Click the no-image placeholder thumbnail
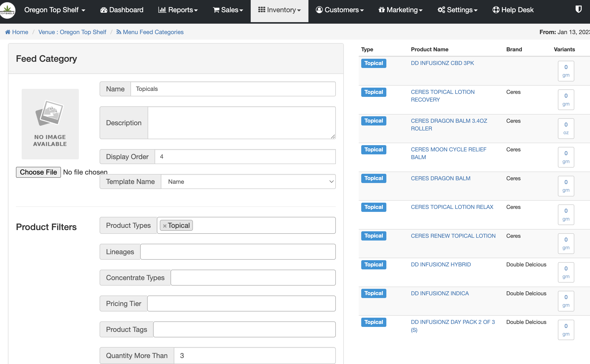This screenshot has height=364, width=590. point(50,124)
